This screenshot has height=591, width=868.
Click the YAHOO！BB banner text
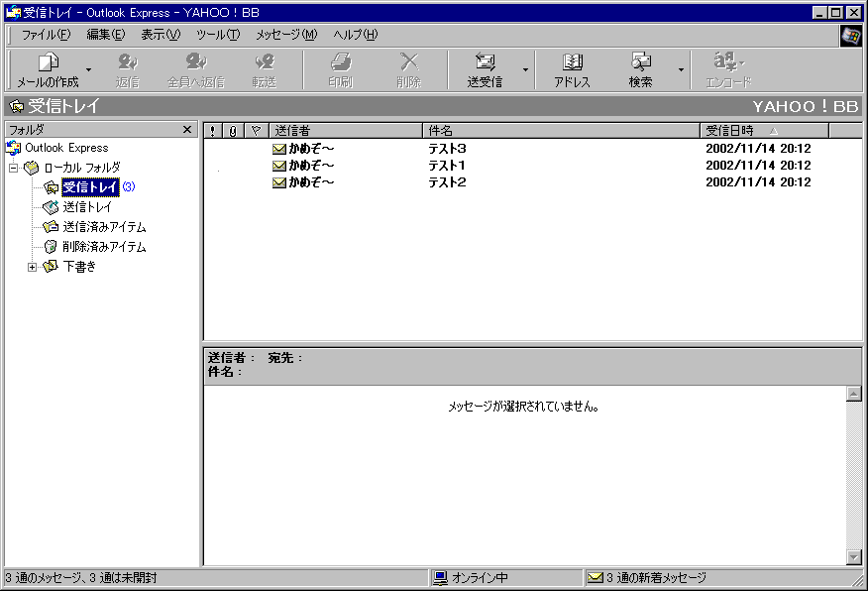coord(805,106)
